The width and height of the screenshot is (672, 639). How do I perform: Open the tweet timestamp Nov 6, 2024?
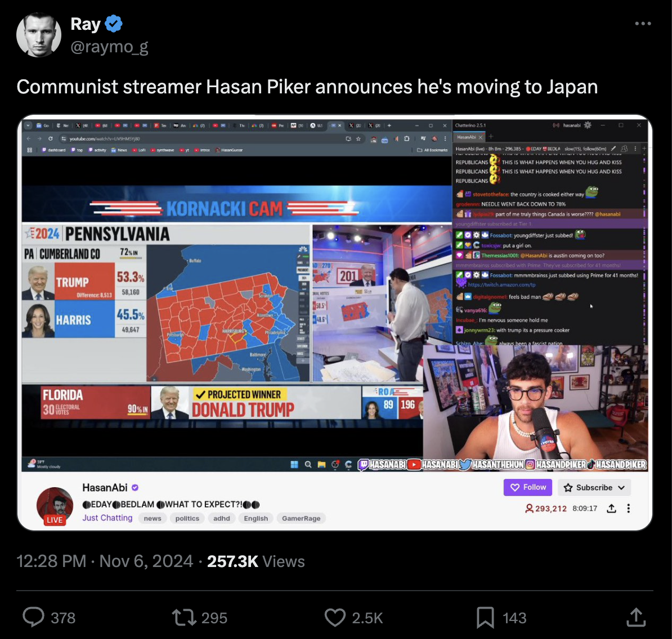(x=146, y=561)
